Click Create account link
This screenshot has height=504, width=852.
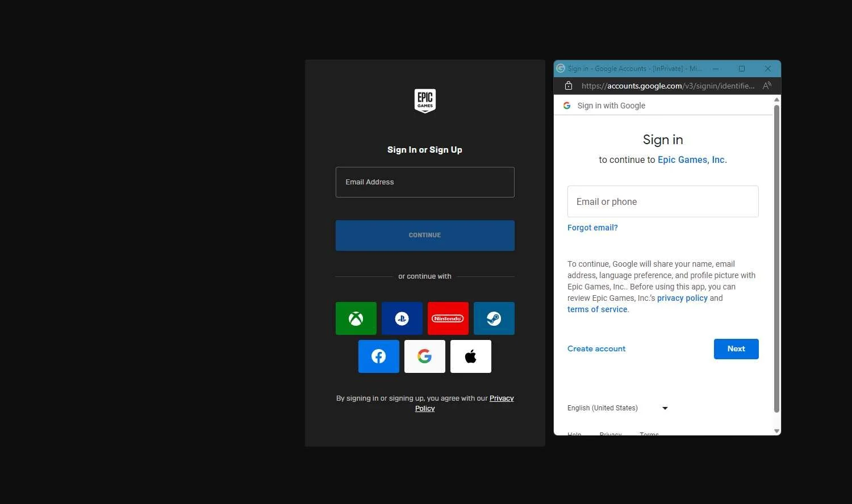596,348
